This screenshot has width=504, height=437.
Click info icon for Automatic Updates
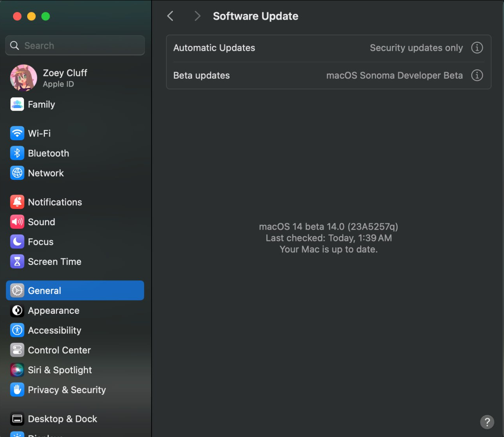point(477,48)
